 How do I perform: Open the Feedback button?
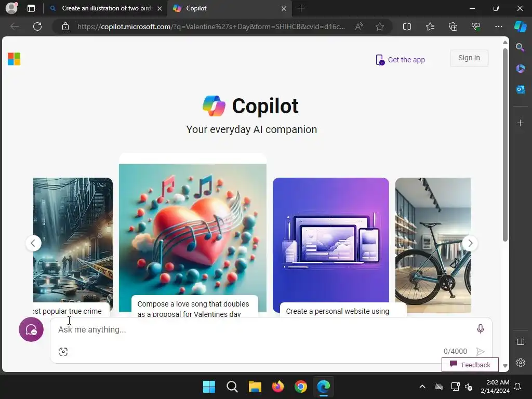[470, 365]
